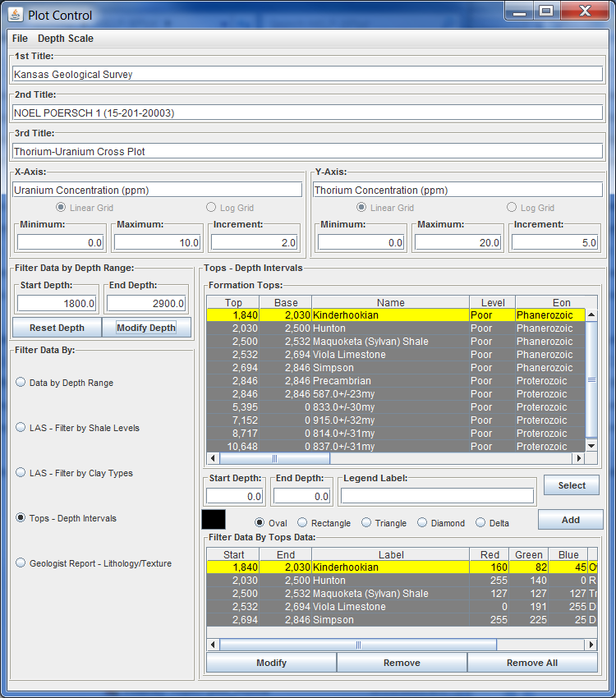Click the Name column header in Formation Tops
Screen dimensions: 616x698
click(390, 302)
